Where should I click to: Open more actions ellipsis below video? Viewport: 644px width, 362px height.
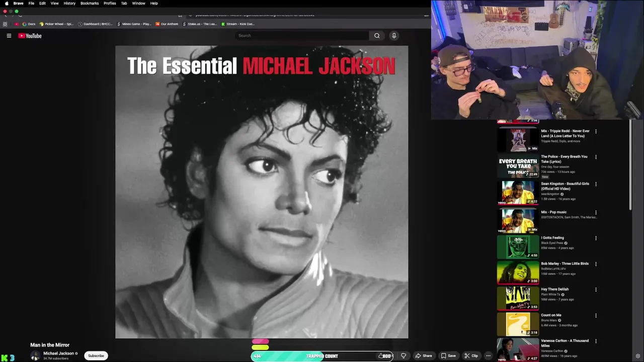click(488, 356)
